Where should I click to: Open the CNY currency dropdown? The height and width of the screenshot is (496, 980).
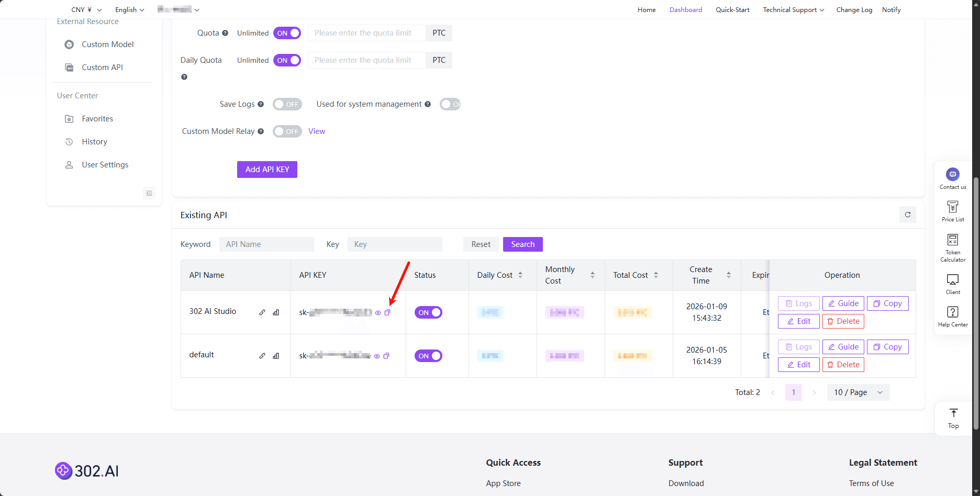(x=86, y=9)
